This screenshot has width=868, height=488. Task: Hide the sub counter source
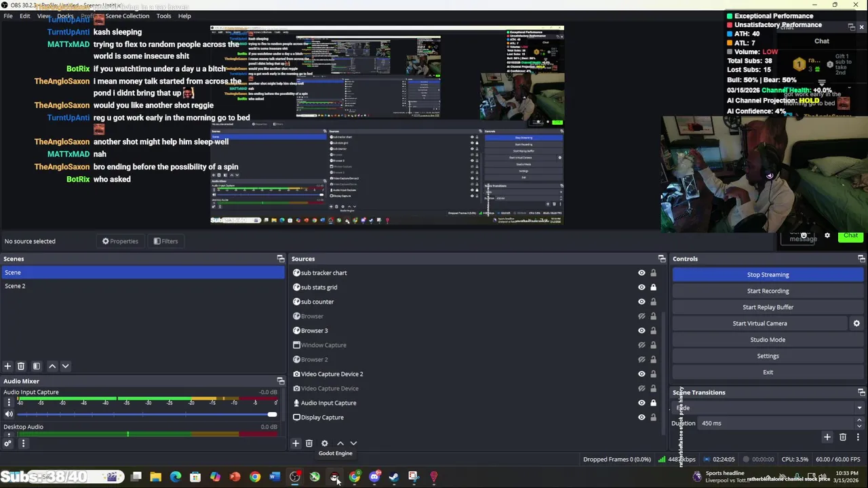click(x=642, y=302)
